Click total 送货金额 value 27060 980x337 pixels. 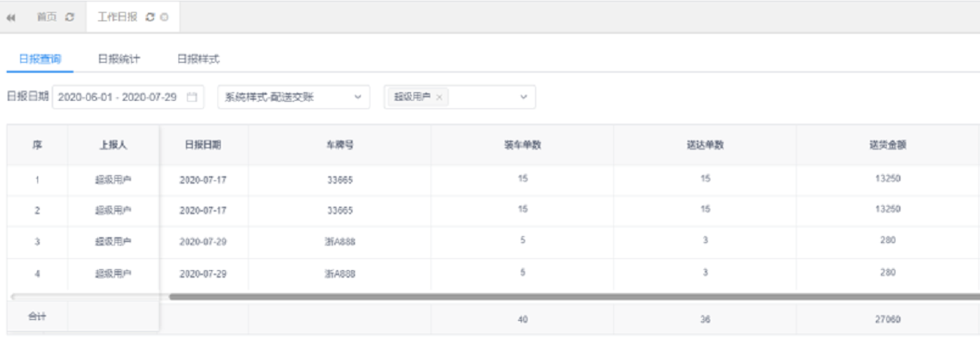pos(888,319)
